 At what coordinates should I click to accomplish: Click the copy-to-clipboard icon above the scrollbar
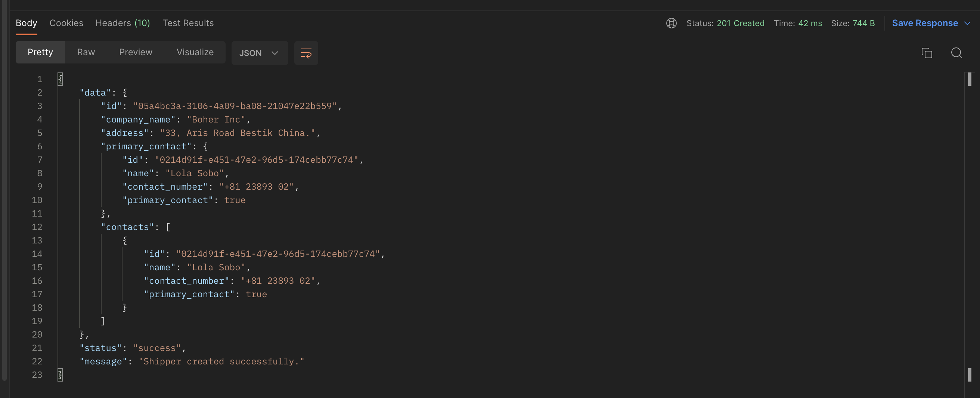click(927, 53)
